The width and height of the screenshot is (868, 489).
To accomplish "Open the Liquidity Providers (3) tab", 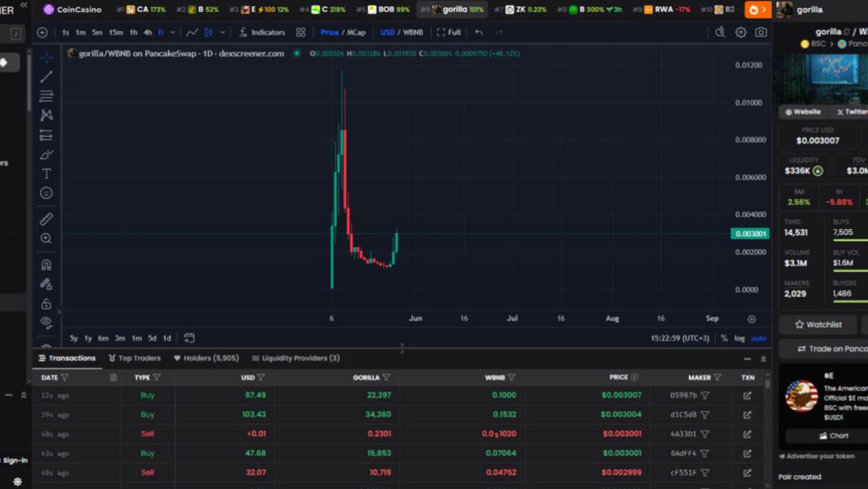I will coord(296,358).
